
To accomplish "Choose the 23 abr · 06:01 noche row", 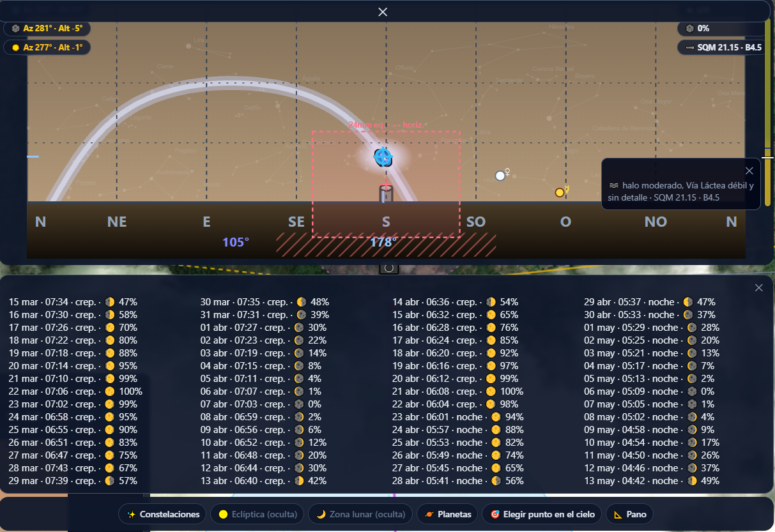I will point(458,417).
